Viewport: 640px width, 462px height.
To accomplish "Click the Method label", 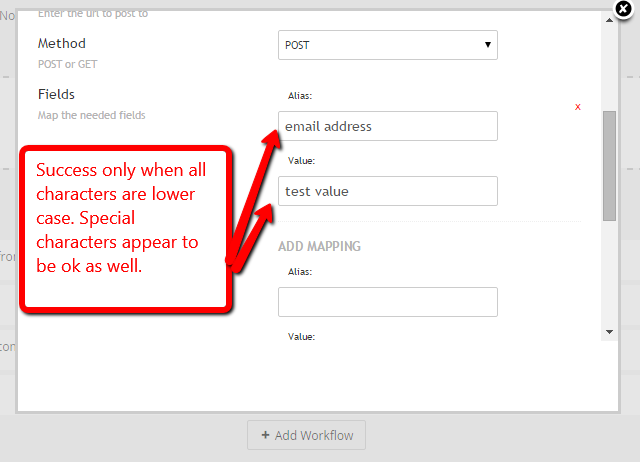I will tap(62, 43).
